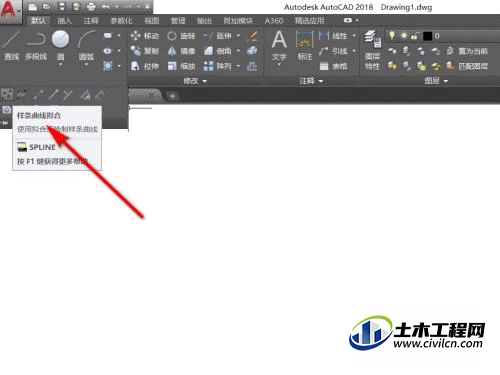Switch to the 参数化 ribbon tab
Screen dimensions: 500x375
[x=121, y=21]
